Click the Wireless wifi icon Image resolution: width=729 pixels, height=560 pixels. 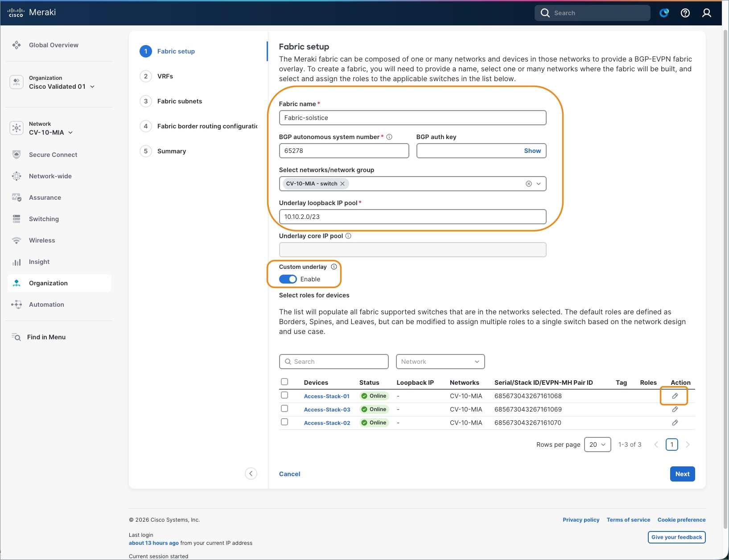coord(16,240)
